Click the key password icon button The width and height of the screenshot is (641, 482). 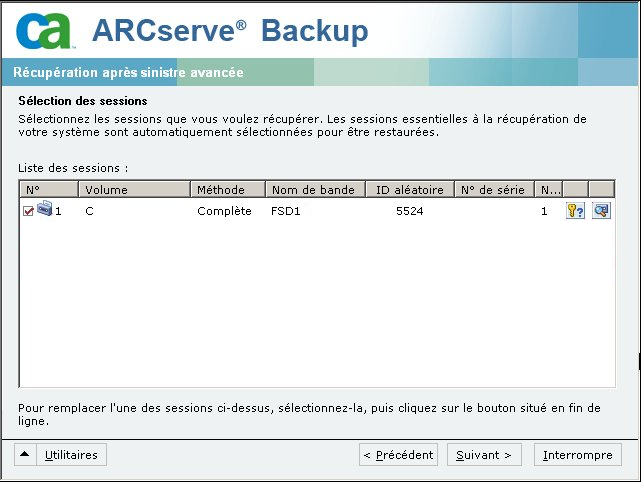(x=575, y=211)
